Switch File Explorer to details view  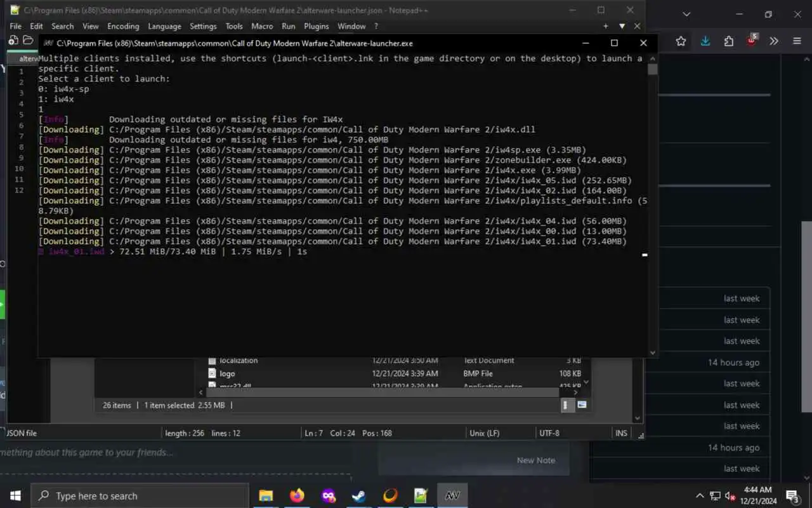click(568, 405)
